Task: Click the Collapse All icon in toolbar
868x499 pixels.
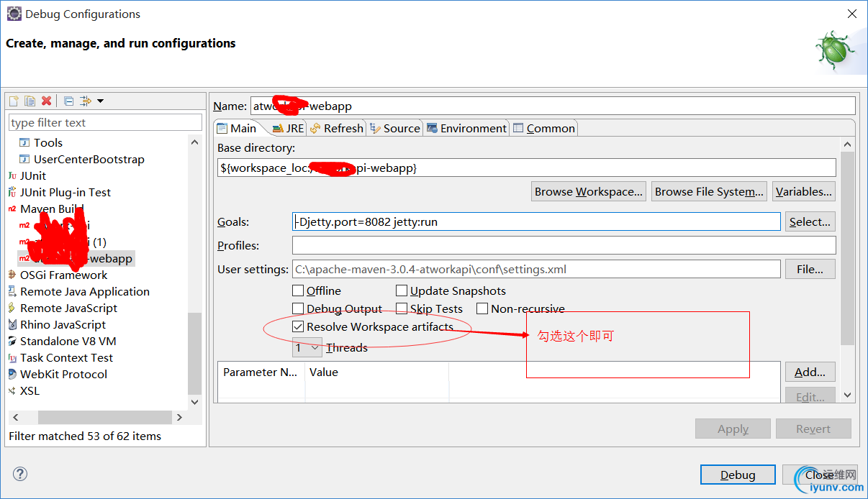Action: [69, 101]
